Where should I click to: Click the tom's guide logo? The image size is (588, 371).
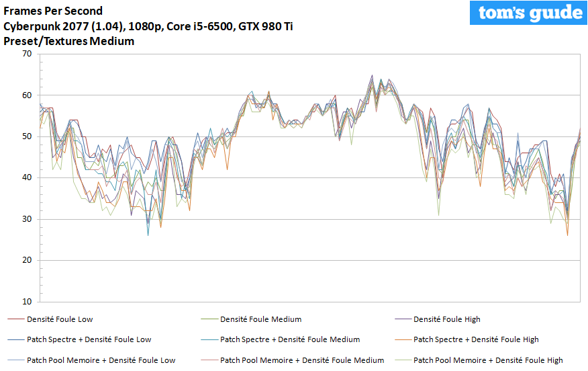tap(528, 13)
